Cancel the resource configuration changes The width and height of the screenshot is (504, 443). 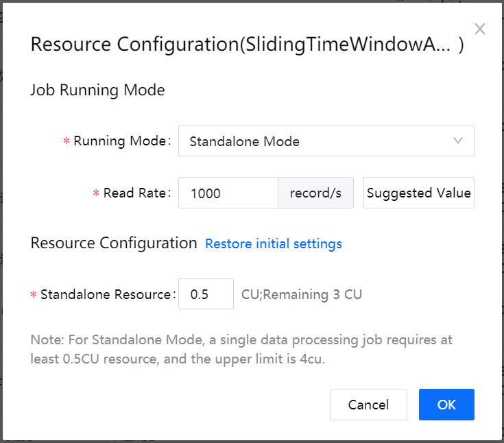[x=368, y=405]
